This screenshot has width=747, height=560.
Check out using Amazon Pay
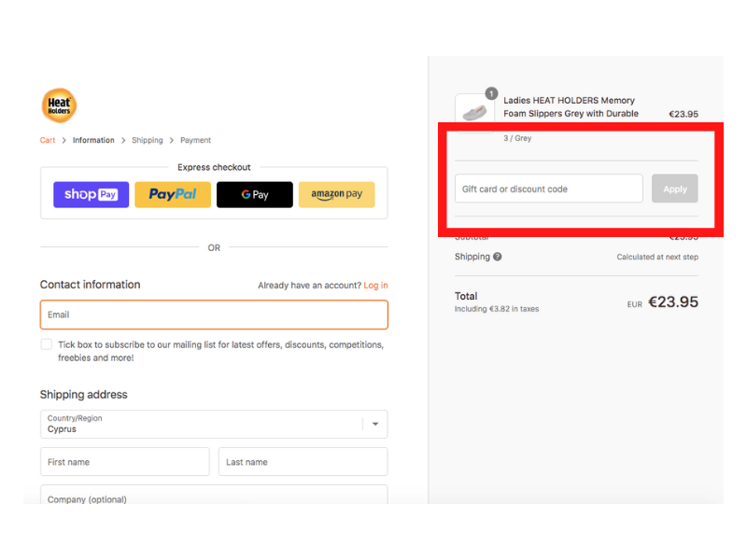click(x=336, y=195)
